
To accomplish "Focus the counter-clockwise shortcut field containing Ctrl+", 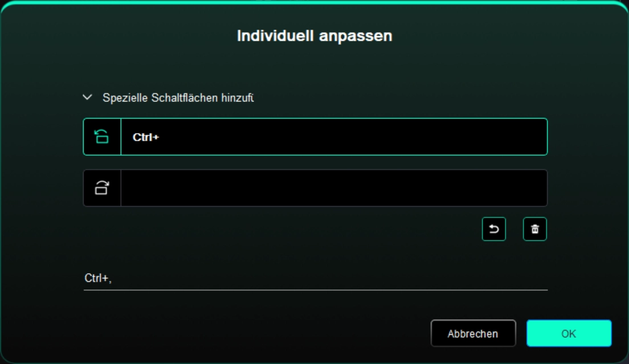I will (x=334, y=137).
